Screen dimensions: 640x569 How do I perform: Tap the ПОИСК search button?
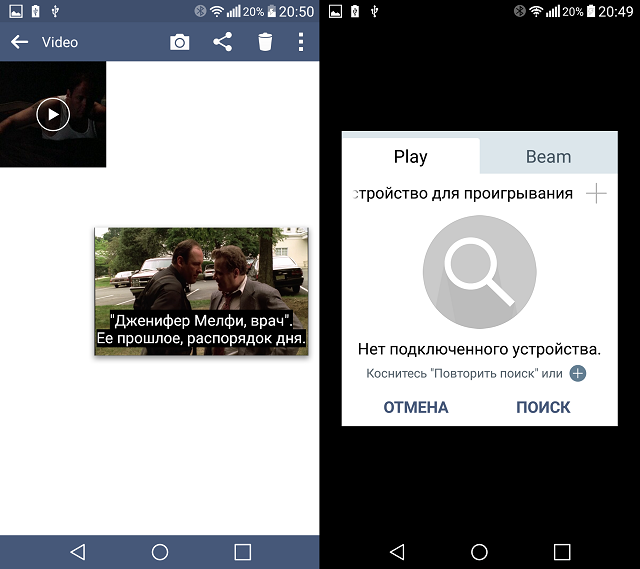[543, 407]
